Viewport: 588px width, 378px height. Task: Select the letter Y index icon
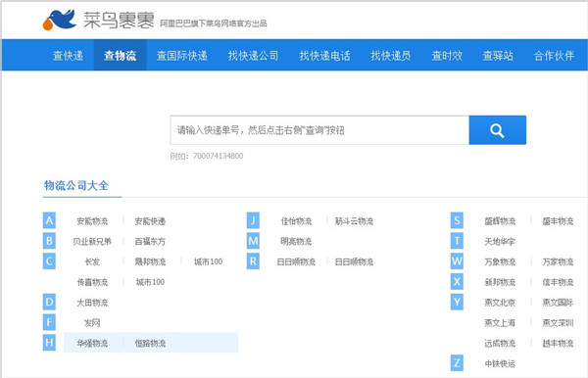click(x=457, y=302)
